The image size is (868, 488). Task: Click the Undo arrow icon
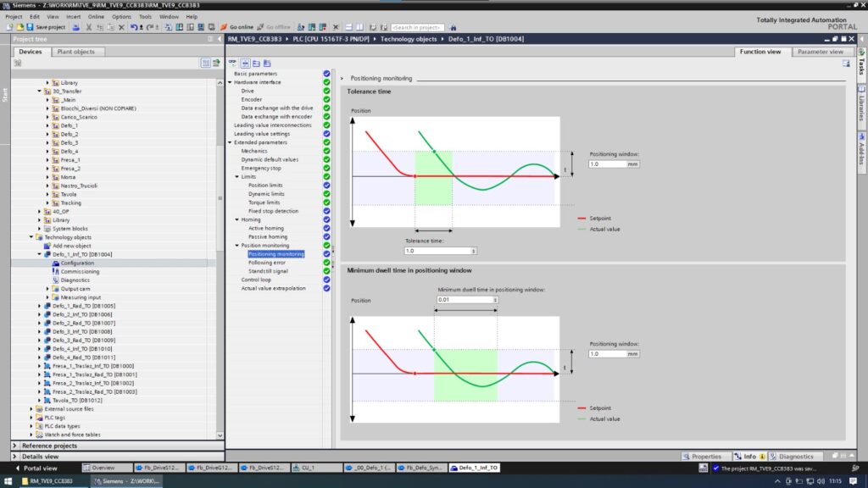[x=133, y=27]
